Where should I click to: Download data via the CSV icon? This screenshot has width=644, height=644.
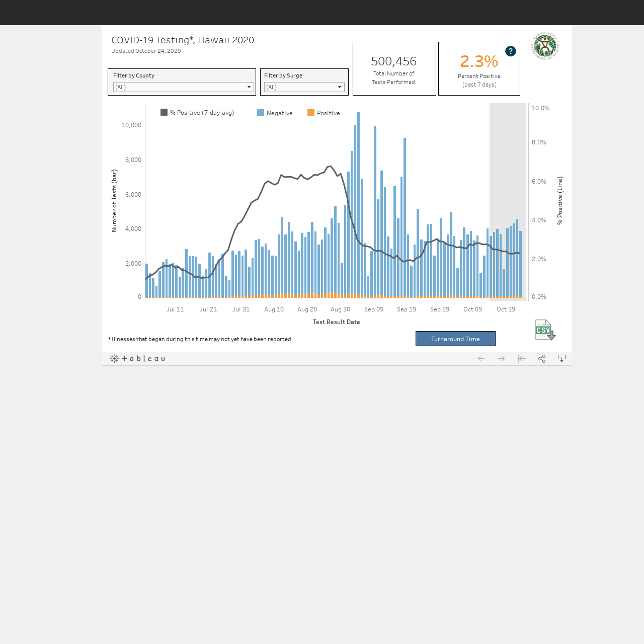pos(545,330)
